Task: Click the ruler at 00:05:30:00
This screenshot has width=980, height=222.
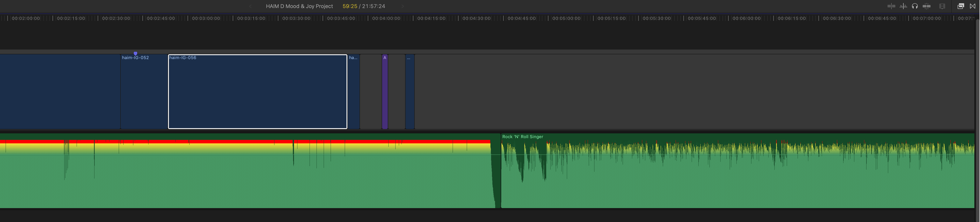Action: [657, 18]
